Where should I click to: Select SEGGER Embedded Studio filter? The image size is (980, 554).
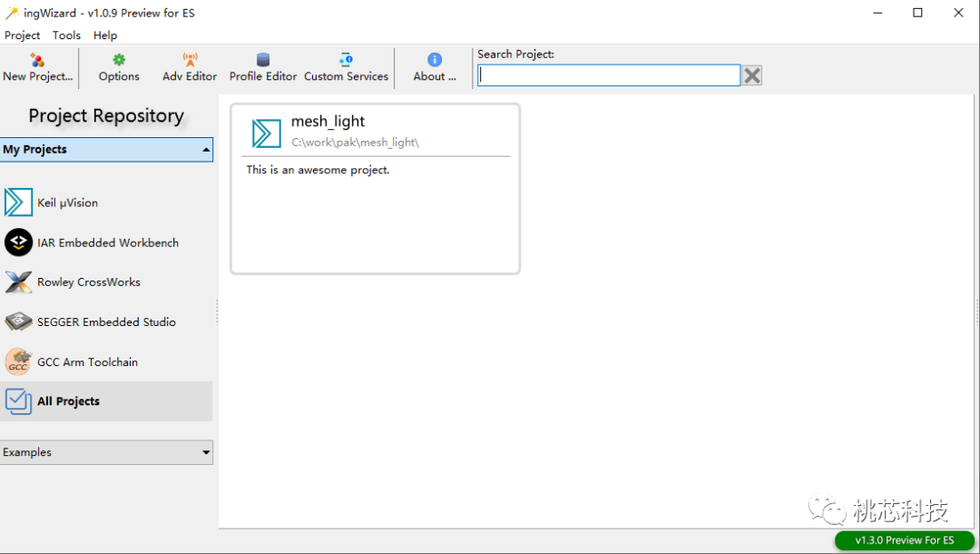click(106, 322)
